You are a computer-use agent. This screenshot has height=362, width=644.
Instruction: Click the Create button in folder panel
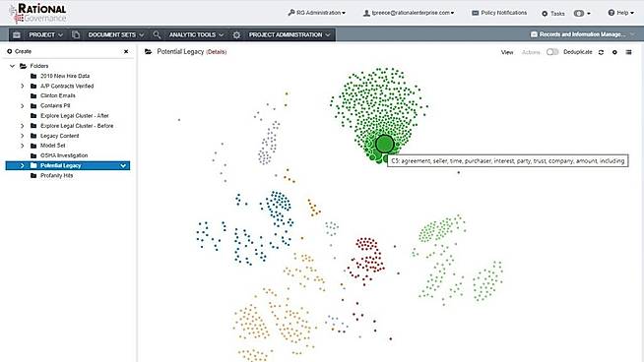20,51
